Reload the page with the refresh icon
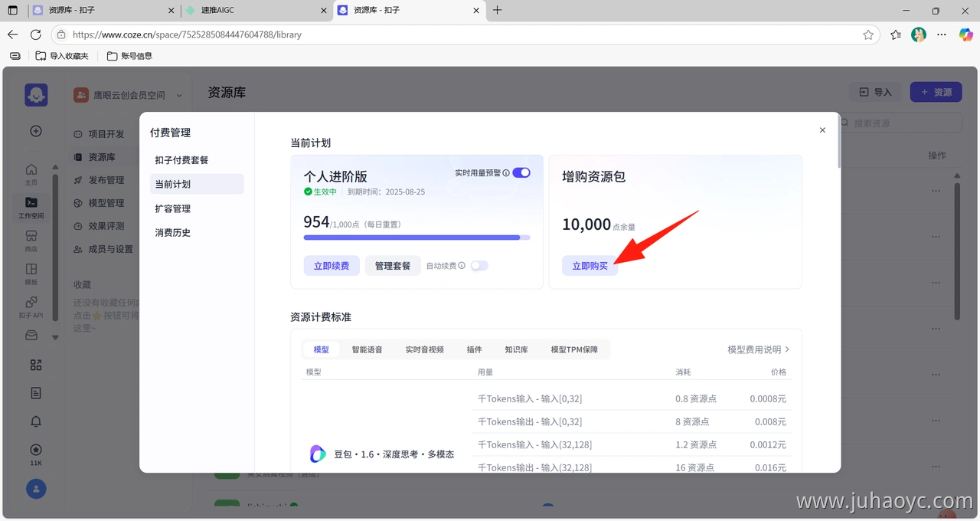 [x=35, y=34]
